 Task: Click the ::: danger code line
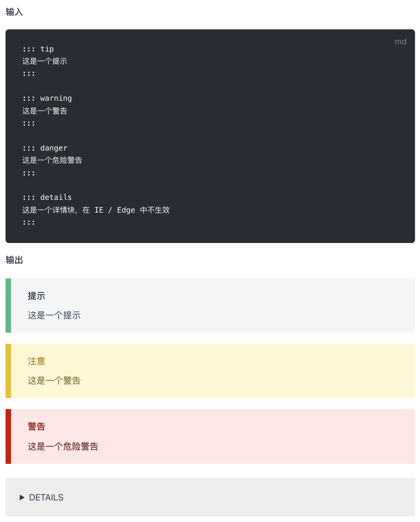coord(45,148)
